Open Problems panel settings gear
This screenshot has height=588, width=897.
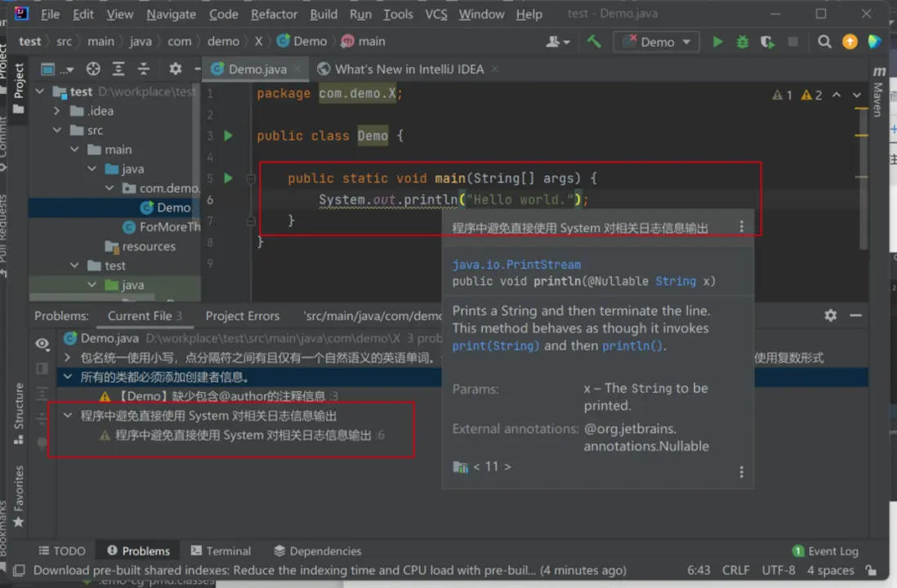(830, 316)
